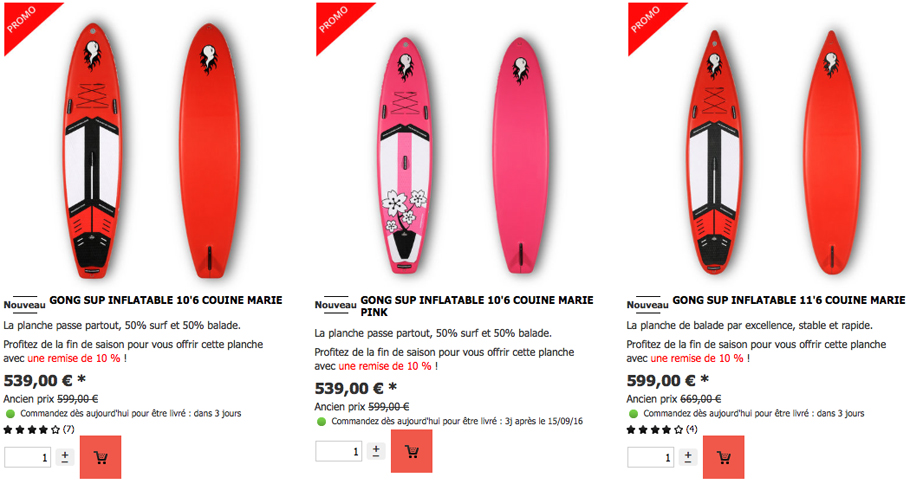Open the star rating with 4 reviews
Image resolution: width=910 pixels, height=484 pixels.
[x=662, y=429]
